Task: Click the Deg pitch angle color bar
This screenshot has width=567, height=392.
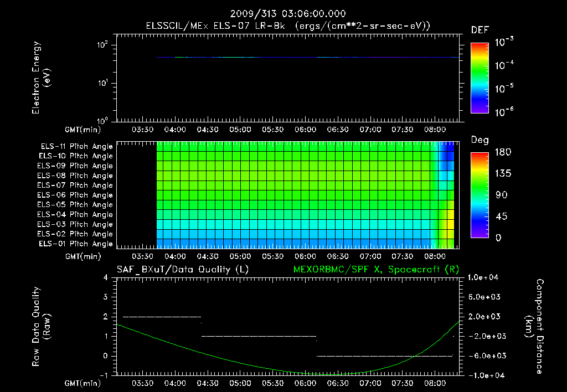Action: [x=480, y=195]
